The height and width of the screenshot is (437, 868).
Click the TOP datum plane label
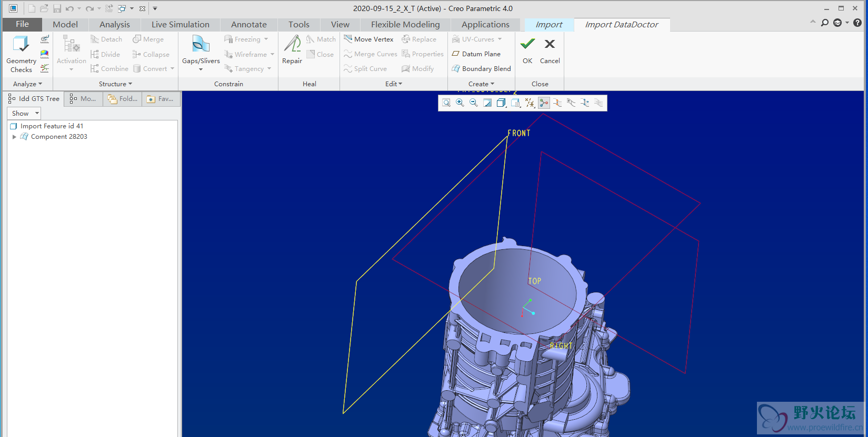(535, 281)
